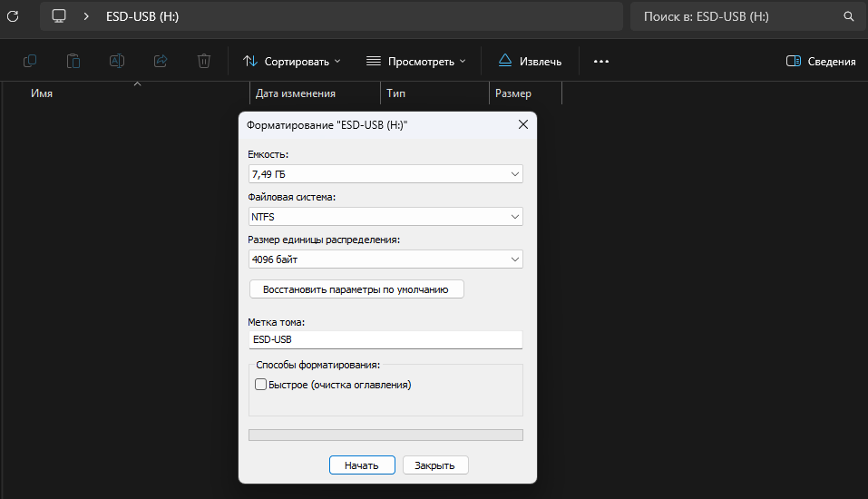Click the delete trash icon
The image size is (868, 499).
click(204, 61)
